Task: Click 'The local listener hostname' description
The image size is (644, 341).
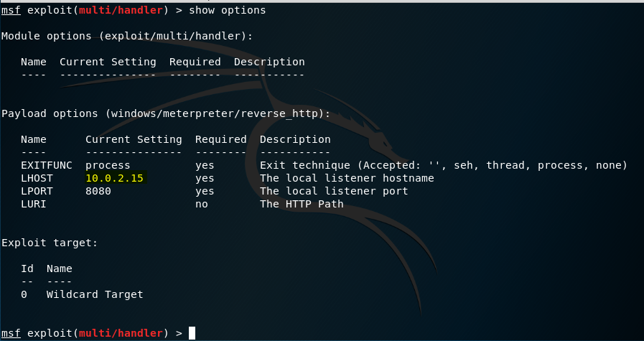Action: (x=347, y=178)
